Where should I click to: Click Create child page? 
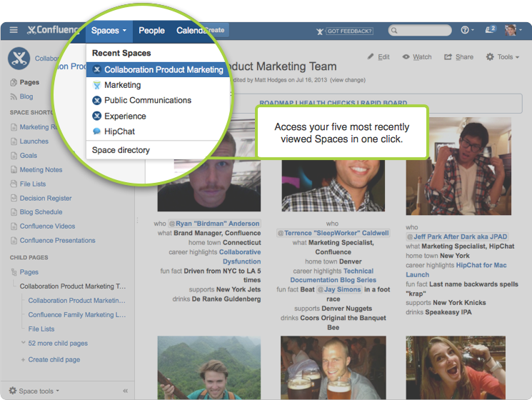click(54, 359)
